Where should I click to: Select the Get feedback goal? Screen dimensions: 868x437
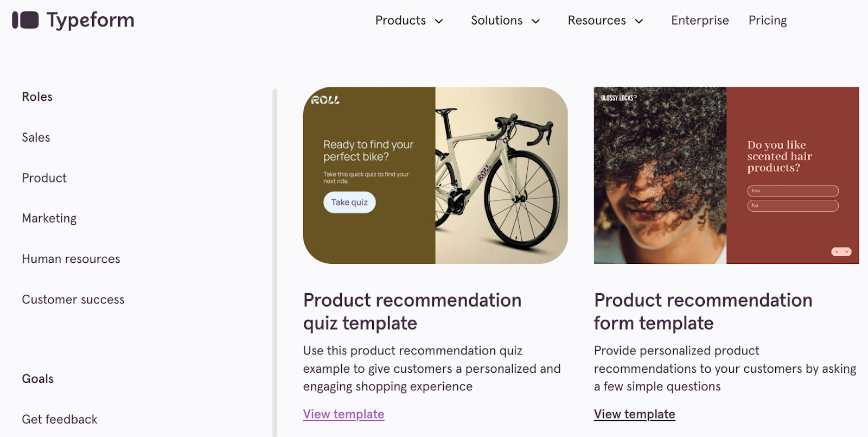(x=60, y=420)
